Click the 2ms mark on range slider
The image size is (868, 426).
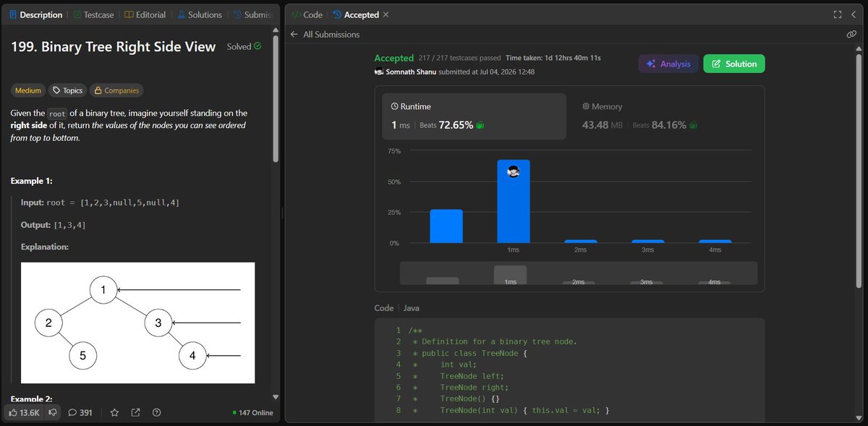pyautogui.click(x=578, y=282)
